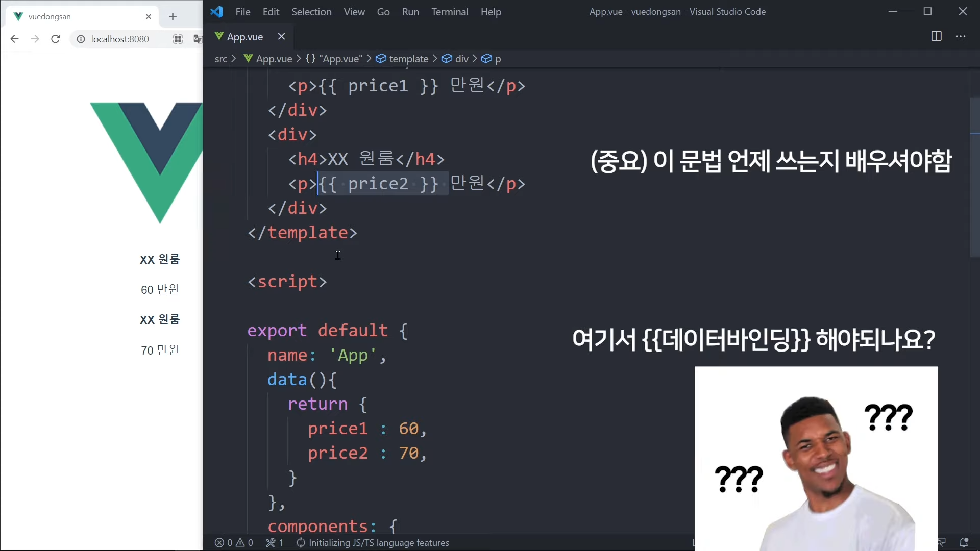Open the template breadcrumb dropdown
980x551 pixels.
[408, 59]
